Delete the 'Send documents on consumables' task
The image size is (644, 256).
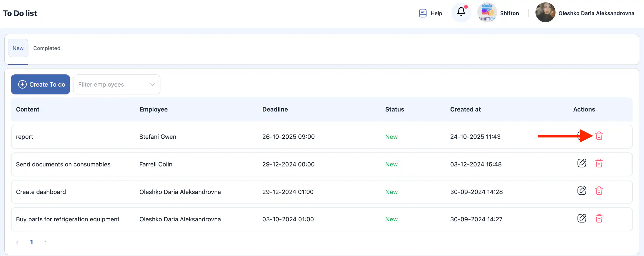point(599,163)
